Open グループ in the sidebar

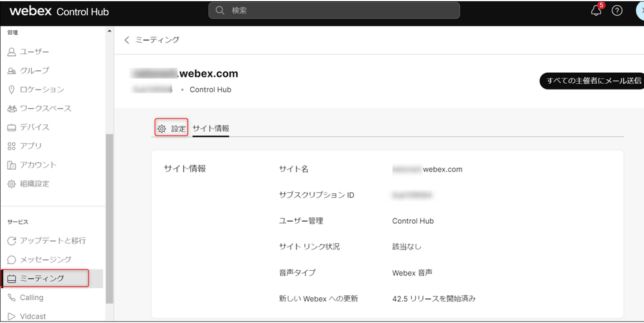coord(35,71)
